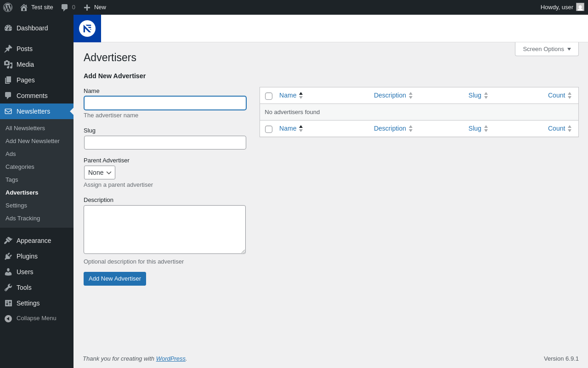Expand the Screen Options panel
Screen dimensions: 588x368
pos(547,49)
